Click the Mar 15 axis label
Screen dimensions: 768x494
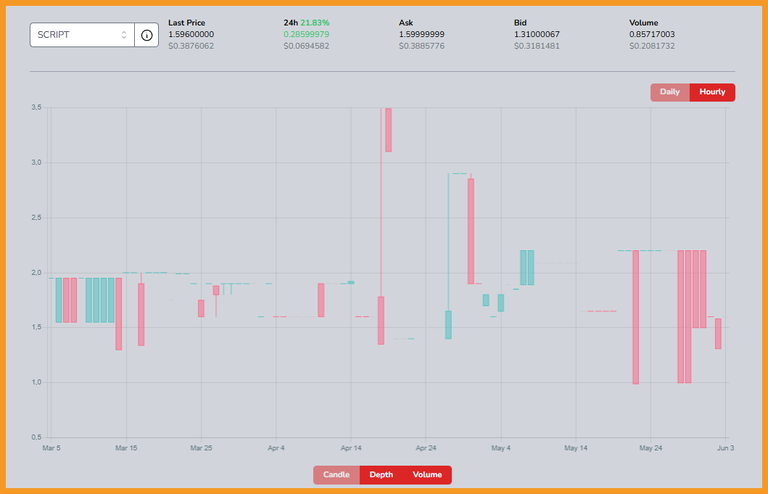coord(126,448)
